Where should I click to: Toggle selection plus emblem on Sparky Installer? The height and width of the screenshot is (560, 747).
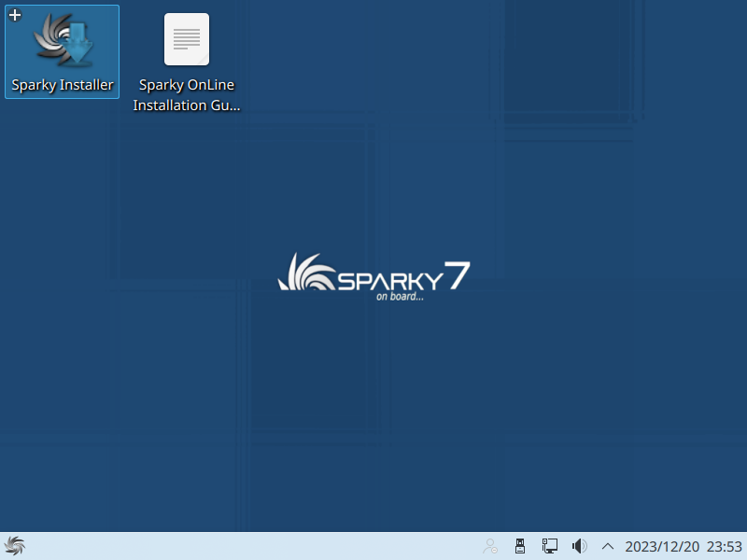(x=15, y=15)
